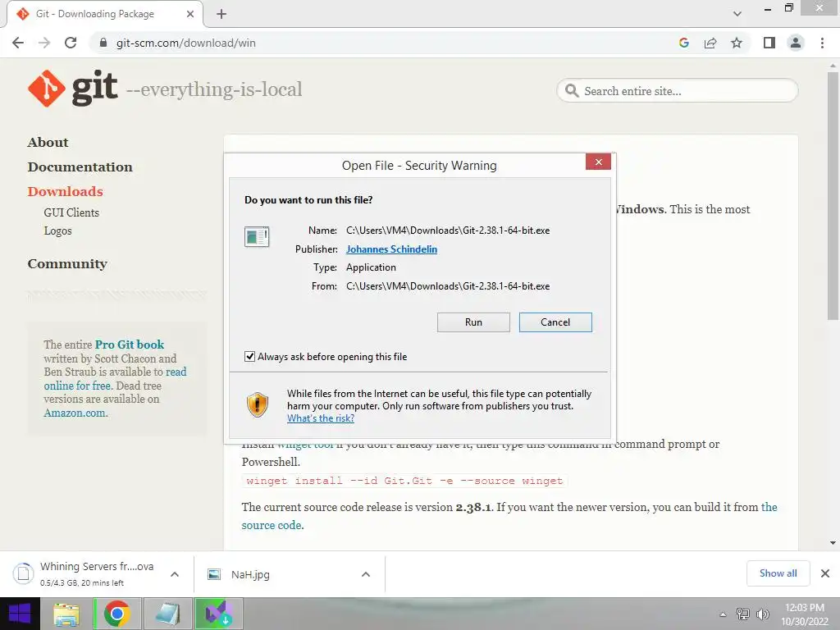Screen dimensions: 840x630
Task: Share this page icon
Action: point(710,43)
